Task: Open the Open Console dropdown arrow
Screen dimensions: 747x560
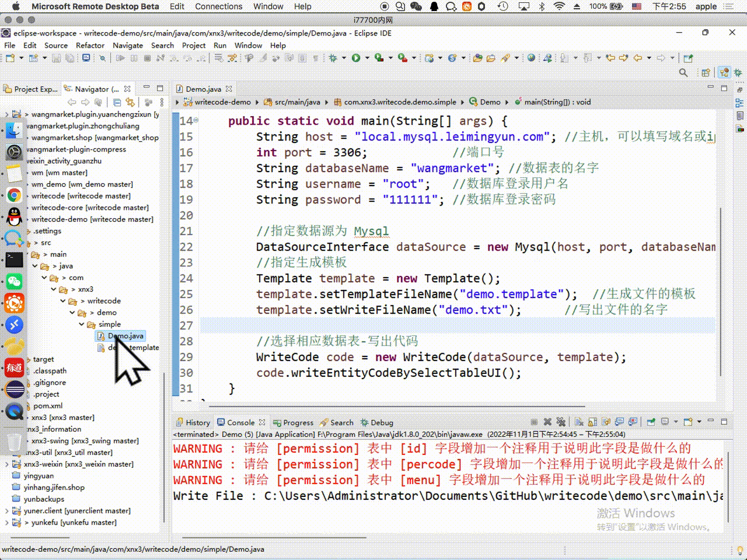Action: point(699,422)
